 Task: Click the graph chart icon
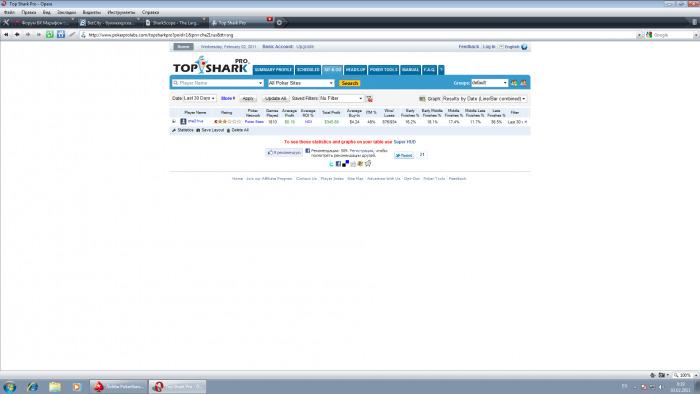pyautogui.click(x=422, y=99)
